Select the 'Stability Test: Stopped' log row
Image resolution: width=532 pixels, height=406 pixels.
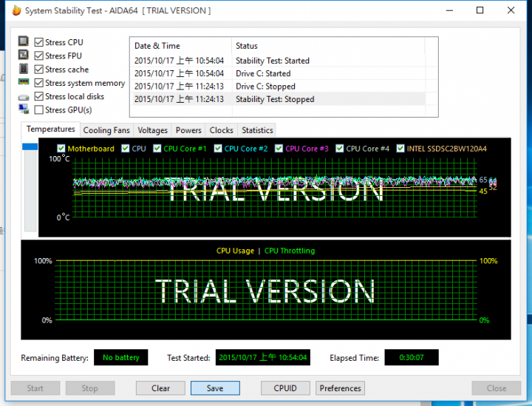pos(279,99)
